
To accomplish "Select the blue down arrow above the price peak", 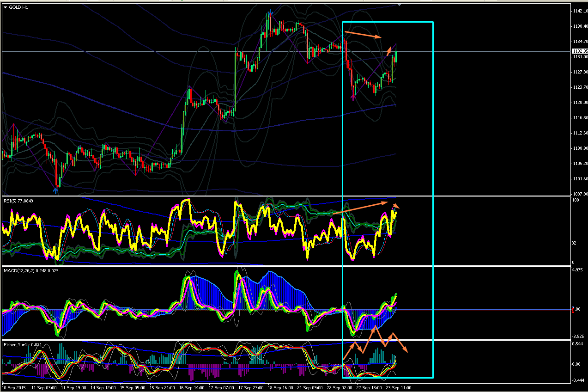I will click(270, 13).
